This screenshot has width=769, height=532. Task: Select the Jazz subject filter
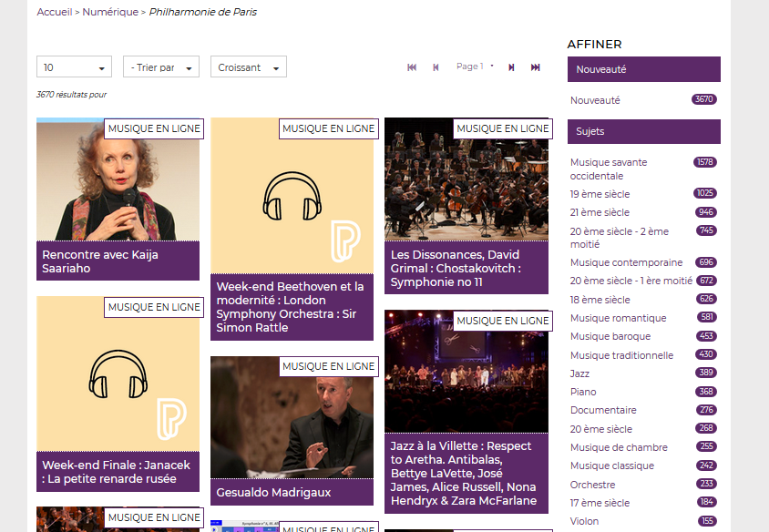click(579, 373)
